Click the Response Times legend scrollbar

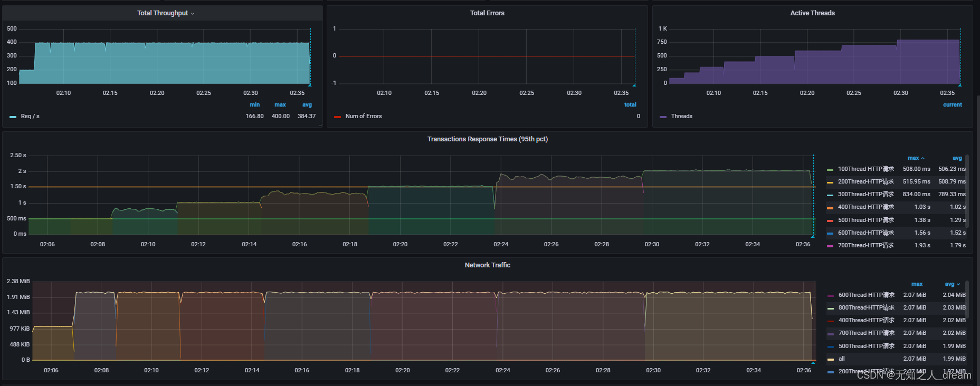(x=967, y=191)
